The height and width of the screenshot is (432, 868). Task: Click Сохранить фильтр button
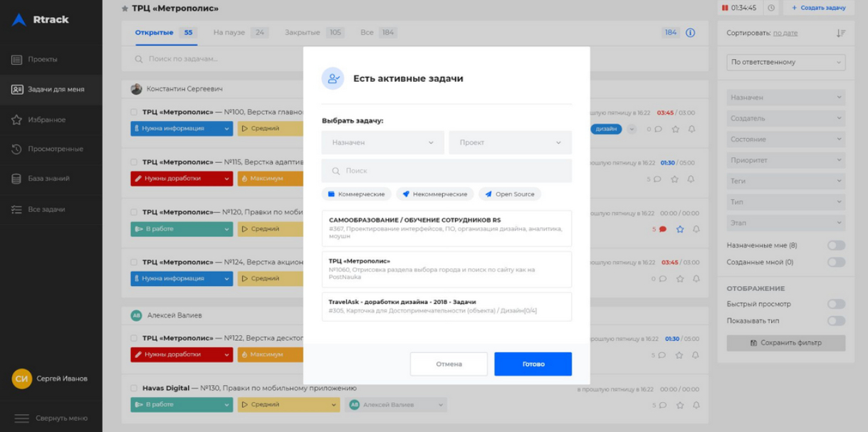coord(786,343)
